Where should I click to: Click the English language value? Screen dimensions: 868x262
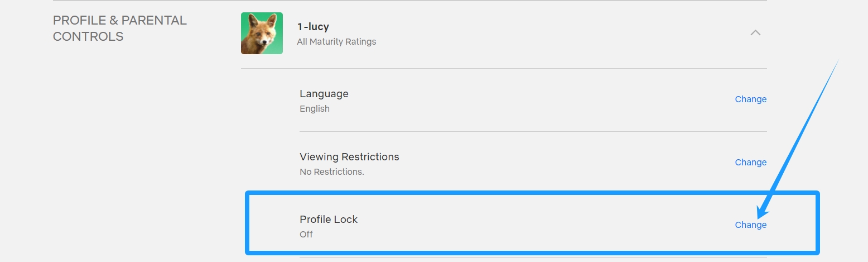click(315, 109)
